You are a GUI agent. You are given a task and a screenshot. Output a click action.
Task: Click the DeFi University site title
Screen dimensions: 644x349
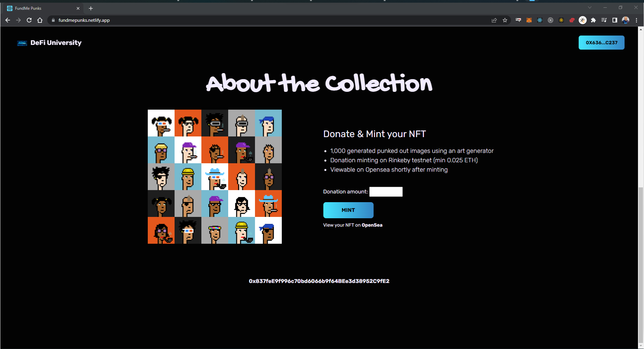tap(56, 43)
